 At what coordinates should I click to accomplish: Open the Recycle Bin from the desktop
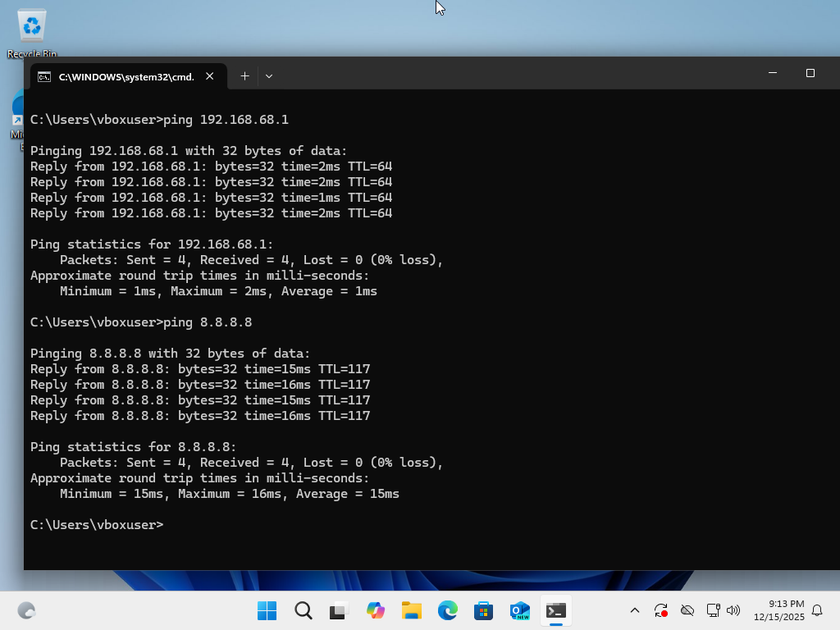[x=30, y=25]
